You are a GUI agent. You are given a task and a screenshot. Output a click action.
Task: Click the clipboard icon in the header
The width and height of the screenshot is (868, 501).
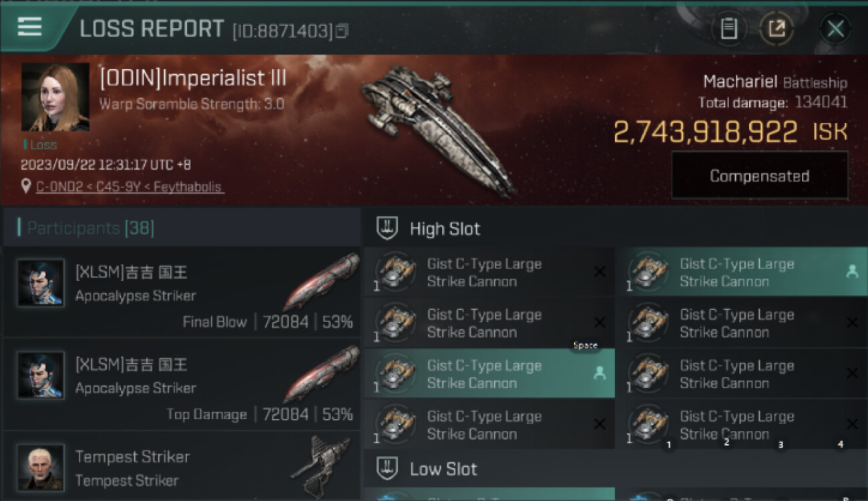(728, 29)
